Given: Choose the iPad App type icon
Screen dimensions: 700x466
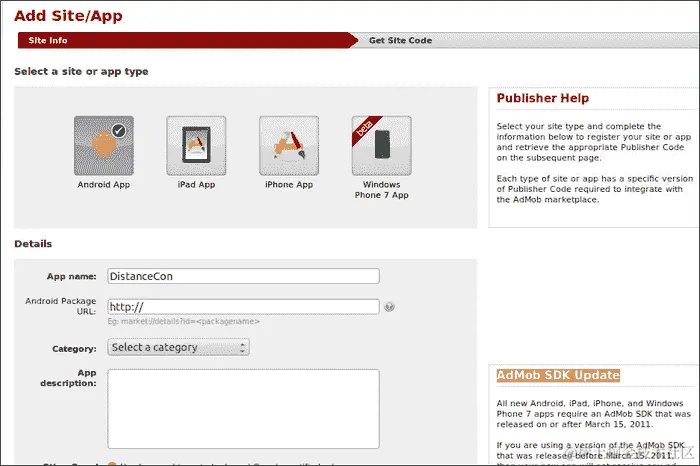Looking at the screenshot, I should click(x=196, y=146).
